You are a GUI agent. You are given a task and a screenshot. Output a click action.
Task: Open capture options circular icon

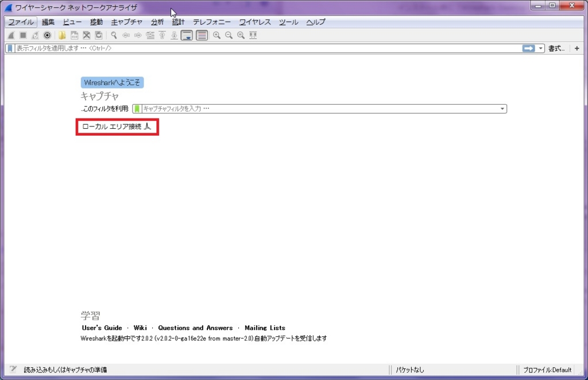(47, 35)
